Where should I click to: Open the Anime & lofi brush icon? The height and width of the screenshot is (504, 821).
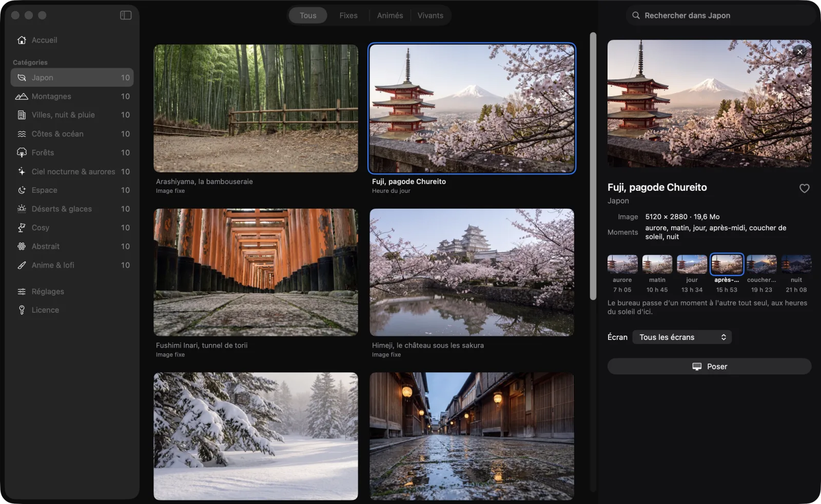click(22, 265)
